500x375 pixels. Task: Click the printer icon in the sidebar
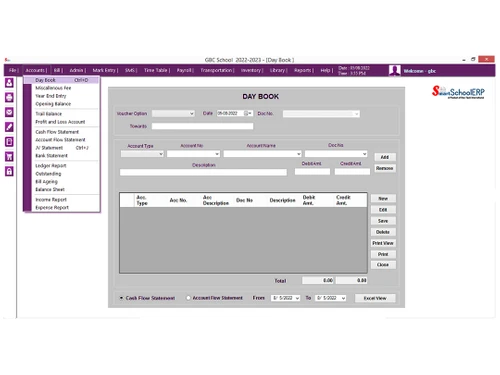pyautogui.click(x=9, y=97)
